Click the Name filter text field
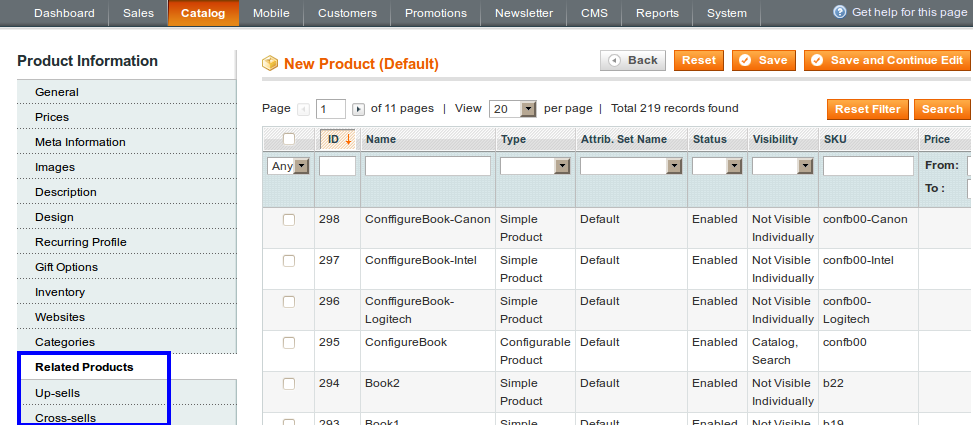This screenshot has height=425, width=973. click(428, 166)
